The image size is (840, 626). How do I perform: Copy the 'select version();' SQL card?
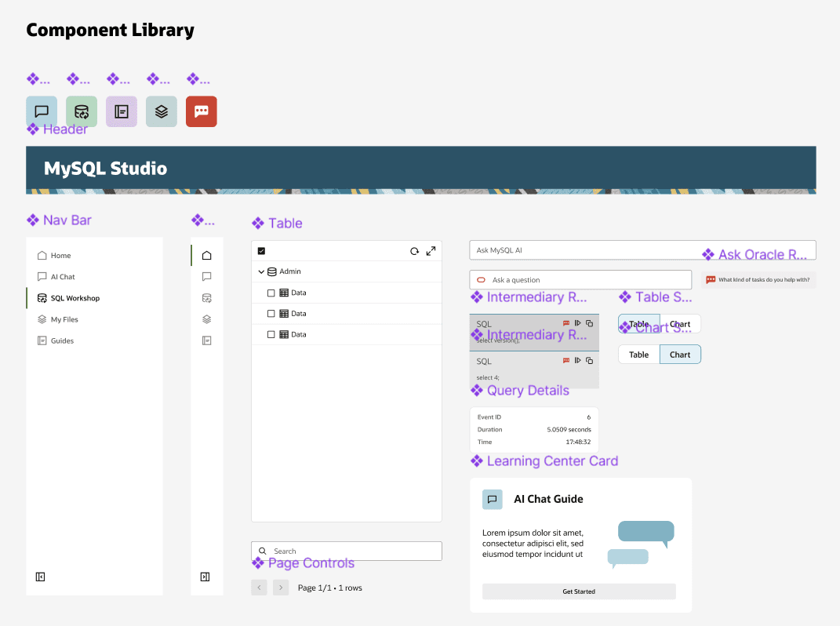tap(589, 323)
